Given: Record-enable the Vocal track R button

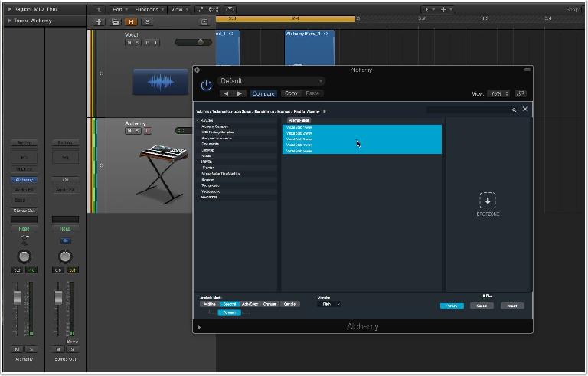Looking at the screenshot, I should click(x=147, y=43).
